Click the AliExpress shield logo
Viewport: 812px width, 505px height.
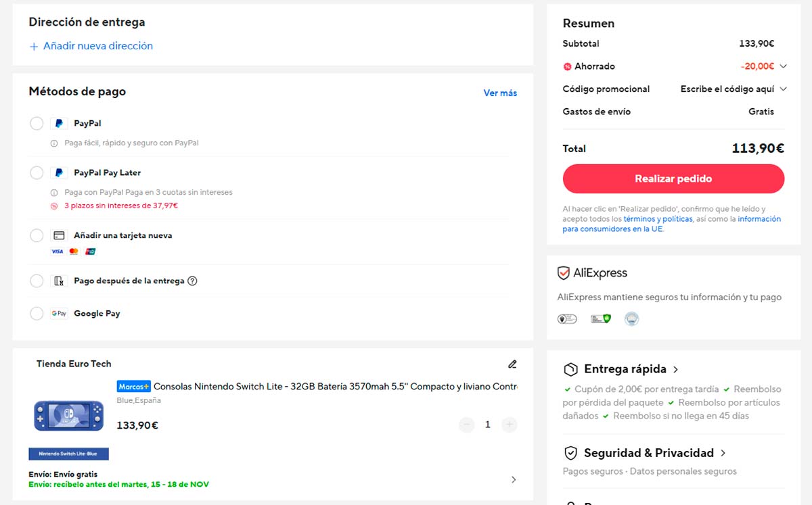pyautogui.click(x=563, y=273)
